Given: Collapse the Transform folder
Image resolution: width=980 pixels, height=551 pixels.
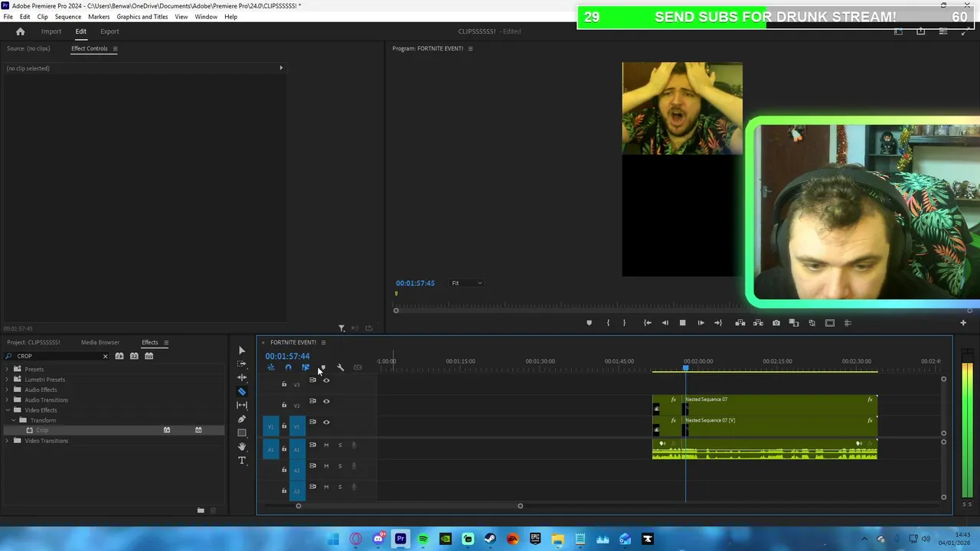Looking at the screenshot, I should point(13,420).
